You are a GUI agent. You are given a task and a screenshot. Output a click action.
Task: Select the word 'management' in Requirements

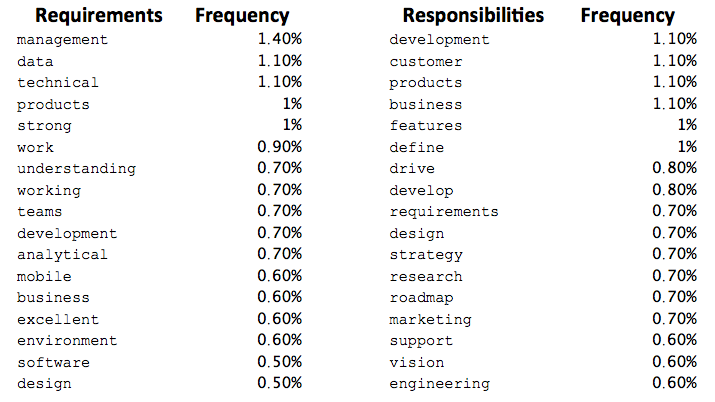click(62, 40)
